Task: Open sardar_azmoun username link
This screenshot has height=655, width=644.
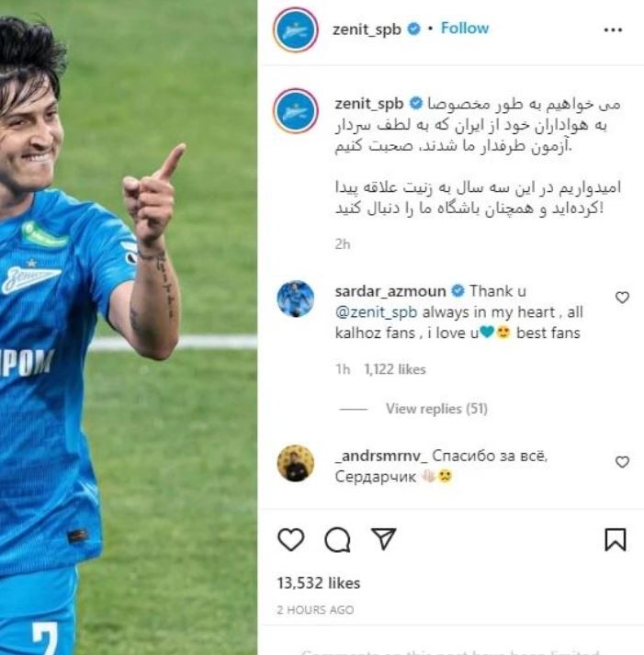Action: coord(390,291)
